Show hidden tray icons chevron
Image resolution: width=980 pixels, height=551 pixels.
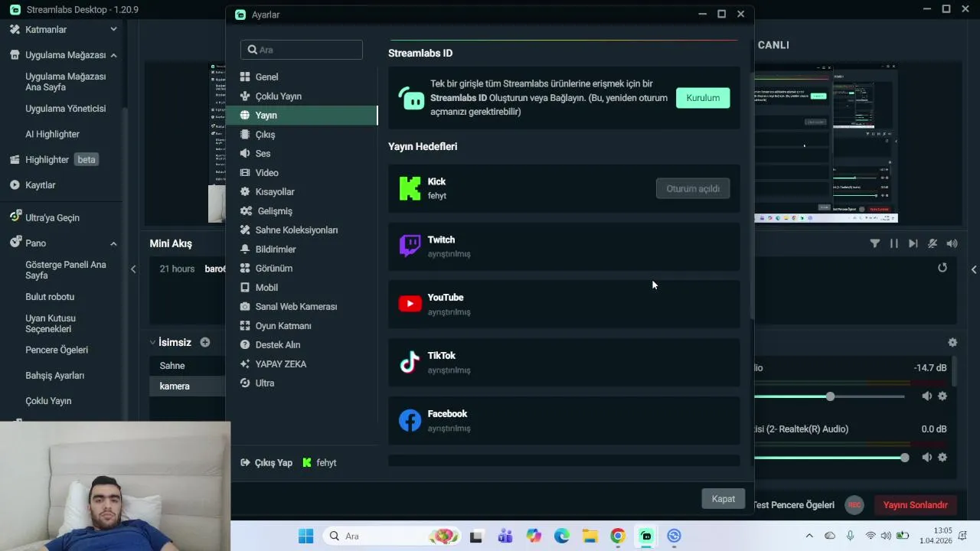click(809, 536)
